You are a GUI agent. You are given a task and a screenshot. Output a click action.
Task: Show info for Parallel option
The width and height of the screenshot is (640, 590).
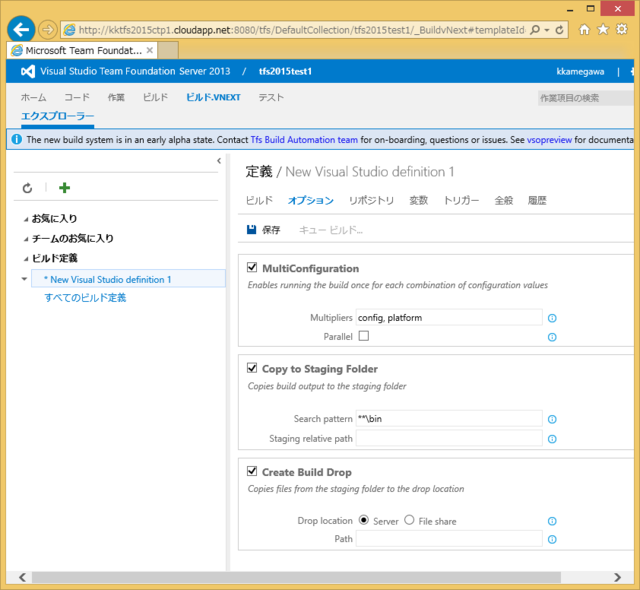[552, 337]
